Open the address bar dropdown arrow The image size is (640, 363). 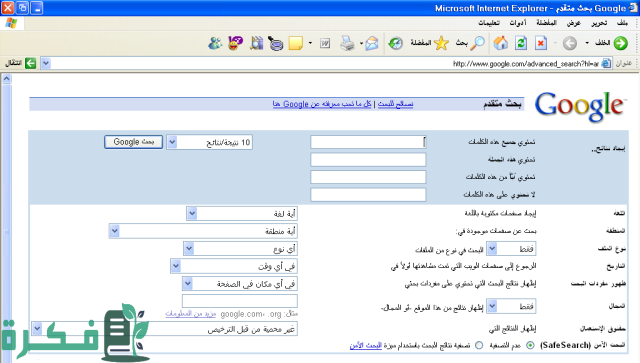(x=46, y=63)
